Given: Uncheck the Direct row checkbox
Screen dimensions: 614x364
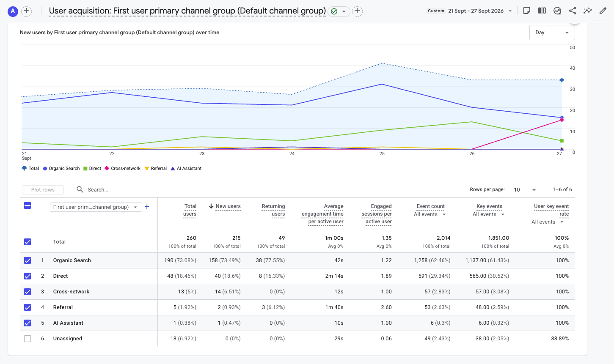Looking at the screenshot, I should 28,276.
